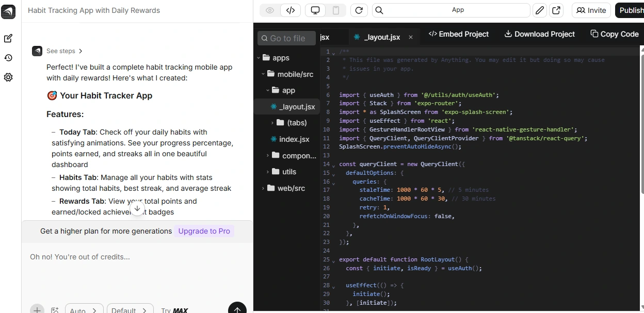Edit the app name field

(x=540, y=10)
